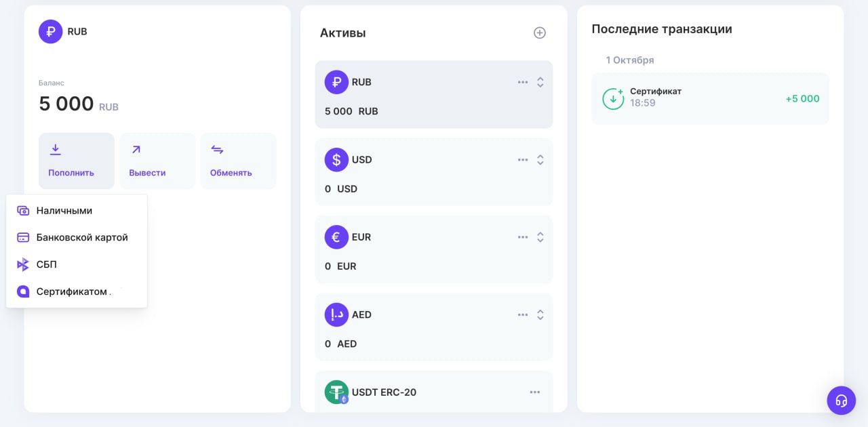Open the USDT ERC-20 options menu
Image resolution: width=868 pixels, height=427 pixels.
[x=534, y=392]
